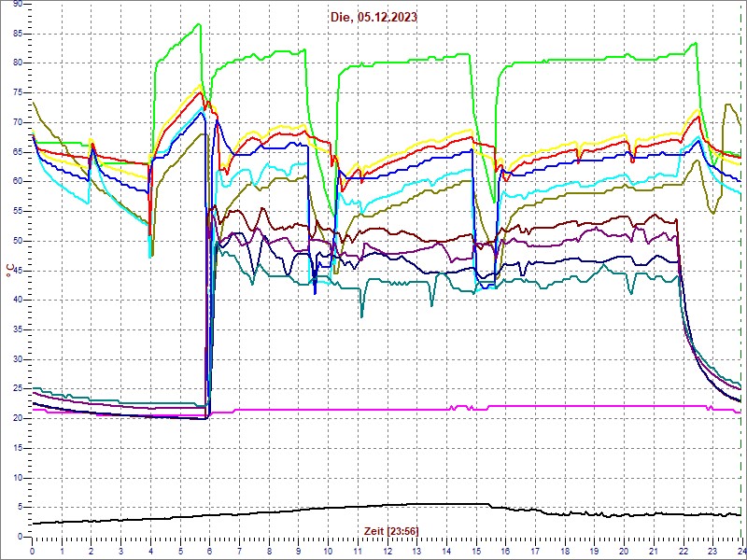Click hour 1 on the time axis
This screenshot has height=560, width=747.
pos(62,552)
